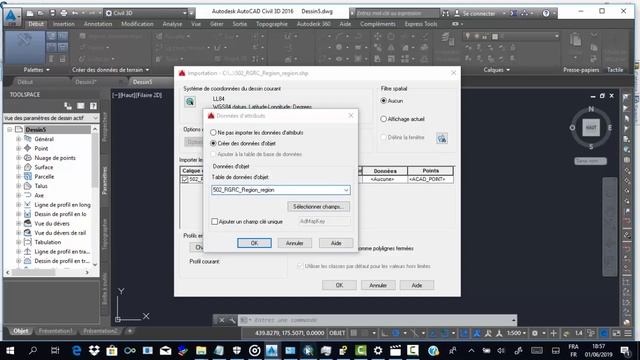Click the Help question mark icon in title bar
The height and width of the screenshot is (360, 640).
pos(546,13)
